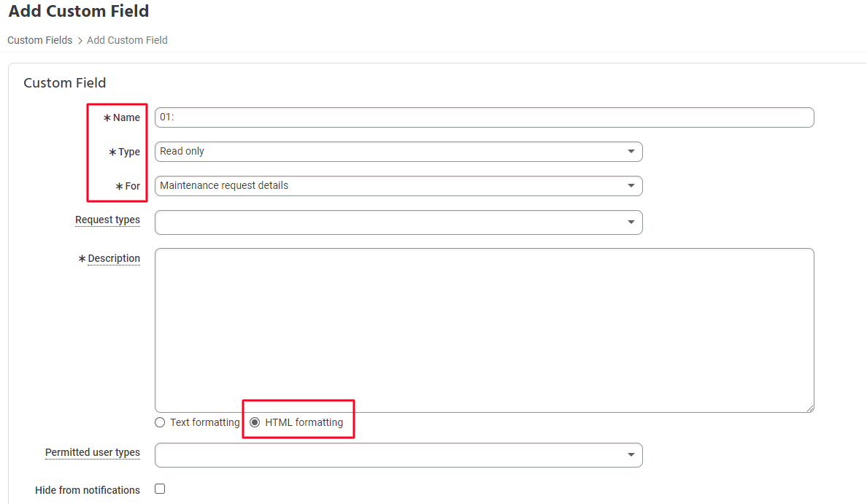Viewport: 867px width, 504px height.
Task: Select the HTML formatting radio button
Action: pyautogui.click(x=255, y=422)
